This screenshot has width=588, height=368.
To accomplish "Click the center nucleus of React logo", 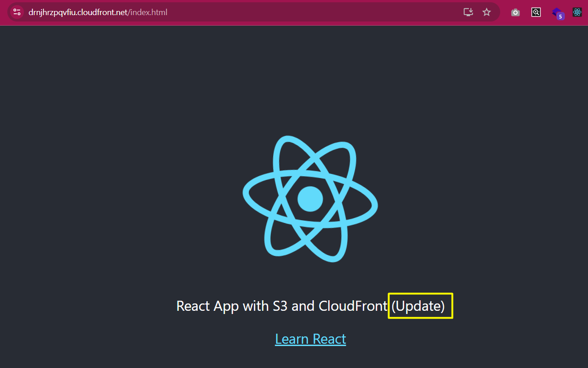I will (x=310, y=199).
